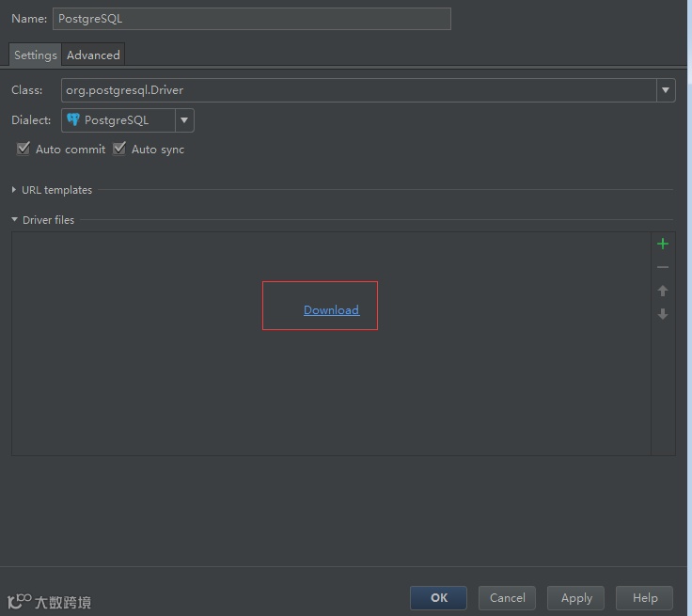Switch to the Advanced tab
Screen dimensions: 692x616
tap(93, 55)
